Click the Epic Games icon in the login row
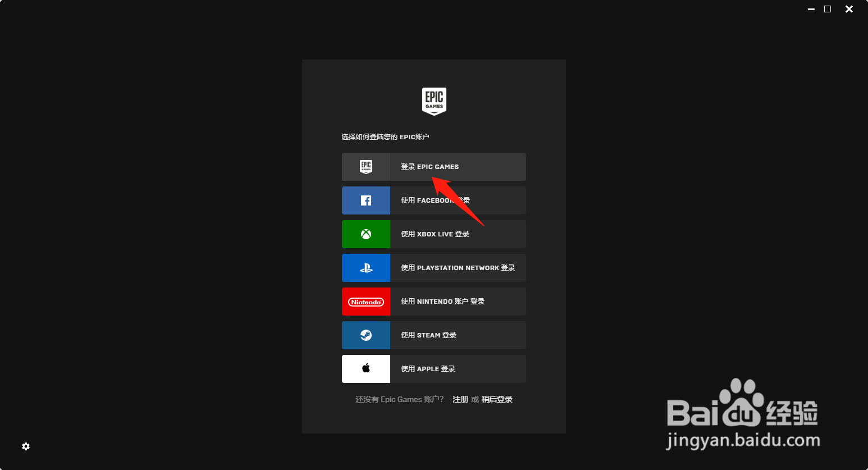The image size is (868, 470). (366, 167)
